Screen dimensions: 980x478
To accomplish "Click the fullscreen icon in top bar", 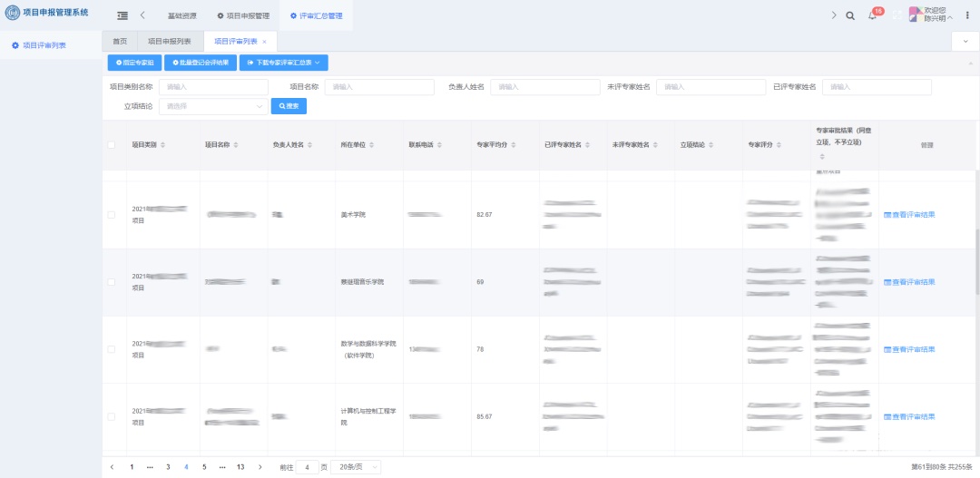I will pyautogui.click(x=897, y=15).
